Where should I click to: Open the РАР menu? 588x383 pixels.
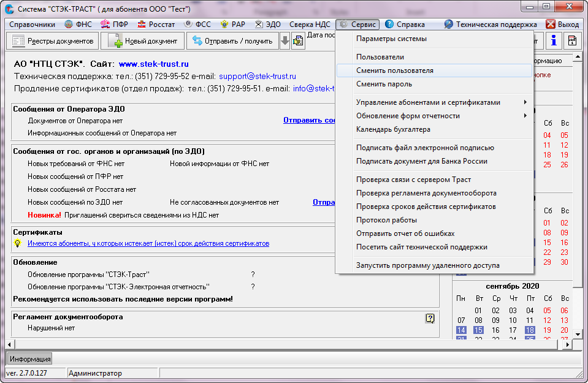click(232, 25)
